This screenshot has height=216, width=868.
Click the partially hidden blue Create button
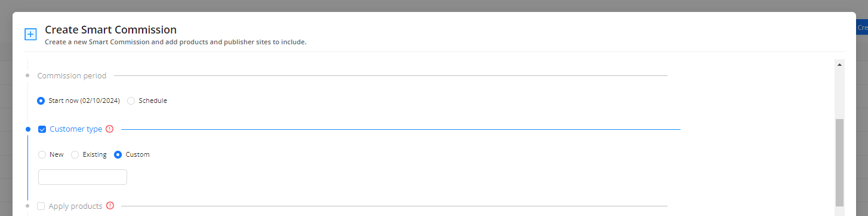click(862, 28)
